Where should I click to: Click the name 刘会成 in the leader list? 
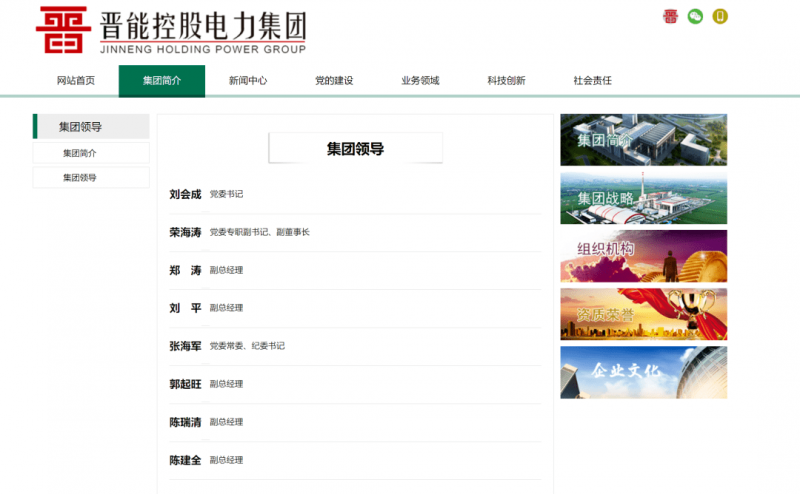point(185,194)
